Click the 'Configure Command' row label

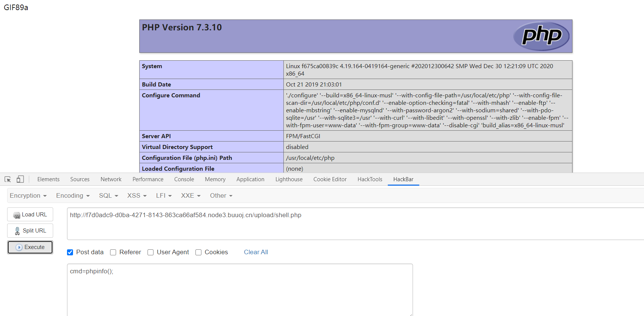click(171, 95)
